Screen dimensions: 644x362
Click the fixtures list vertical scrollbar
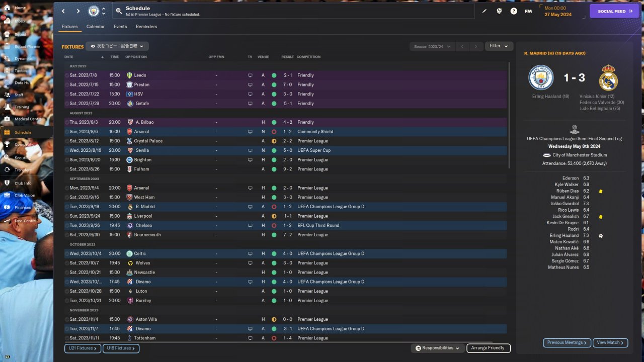click(x=509, y=116)
